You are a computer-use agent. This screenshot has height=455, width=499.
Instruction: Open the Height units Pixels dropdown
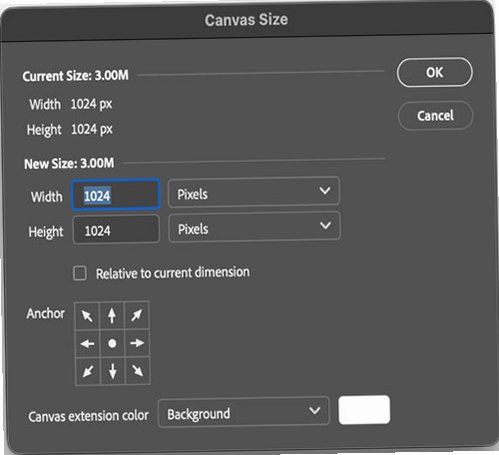[254, 227]
